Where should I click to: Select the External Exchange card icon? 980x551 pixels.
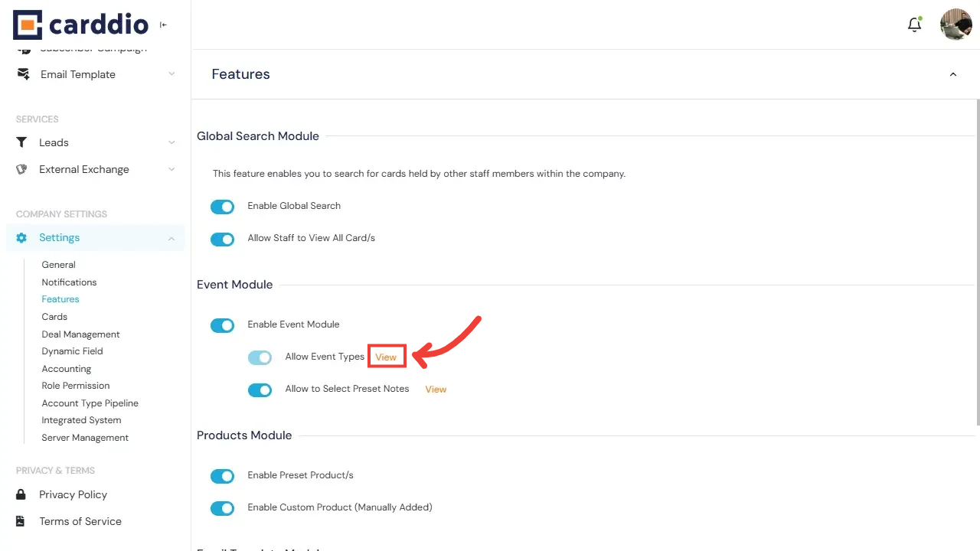22,169
